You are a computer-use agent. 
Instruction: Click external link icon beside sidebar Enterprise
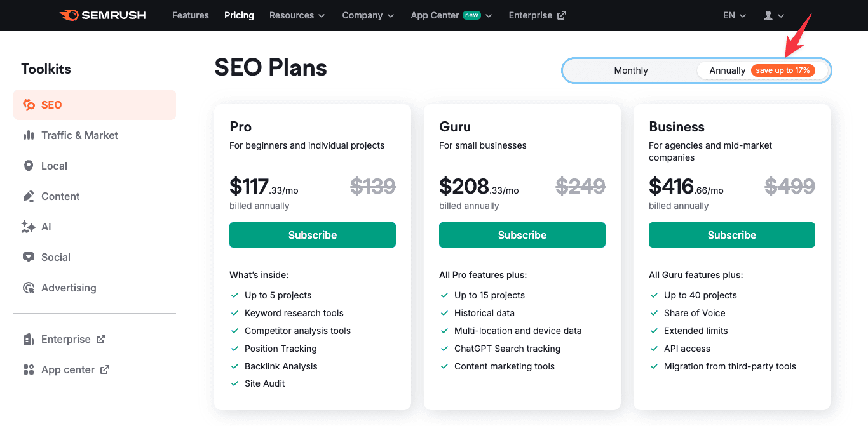click(101, 339)
